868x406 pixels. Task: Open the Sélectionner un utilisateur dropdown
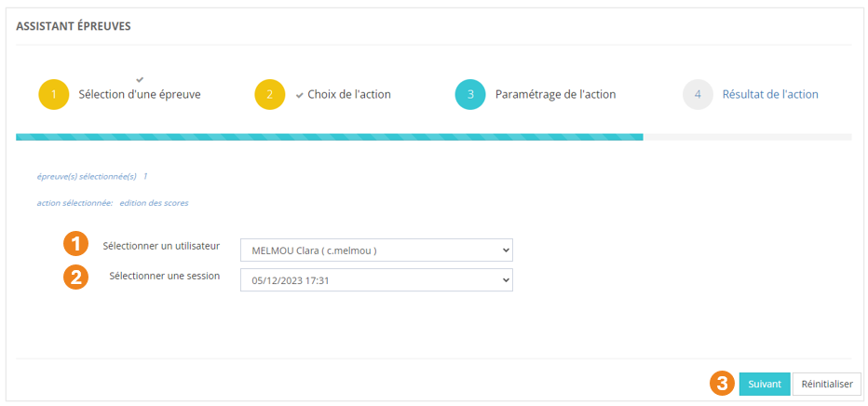(376, 250)
